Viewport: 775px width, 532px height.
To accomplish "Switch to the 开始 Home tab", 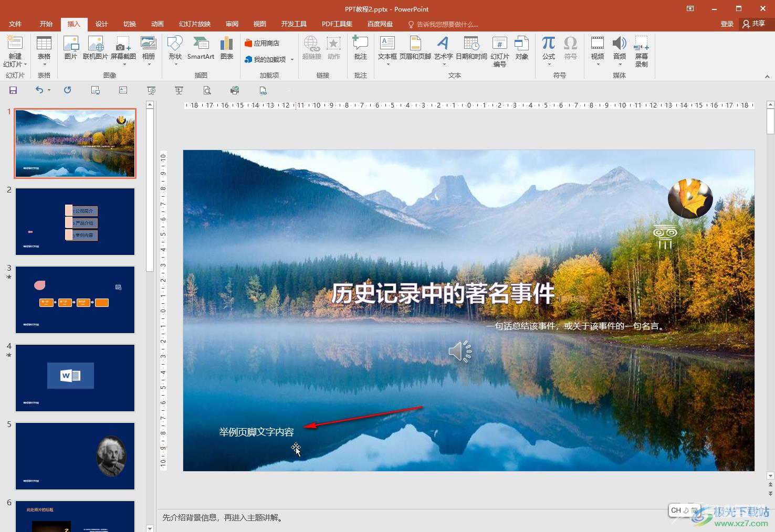I will pos(46,24).
